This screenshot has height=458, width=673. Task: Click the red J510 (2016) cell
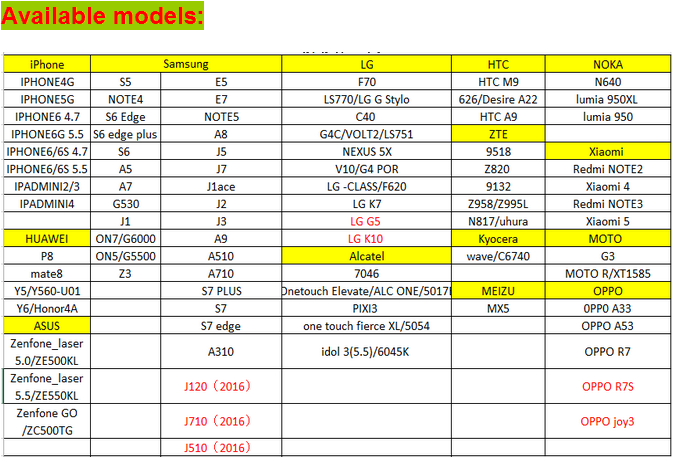coord(221,448)
